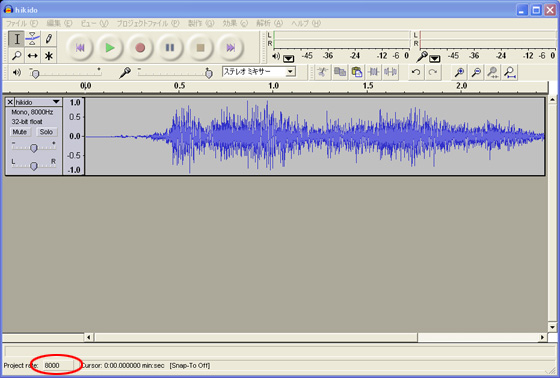
Task: Select the Selection (I-beam) tool
Action: 16,39
